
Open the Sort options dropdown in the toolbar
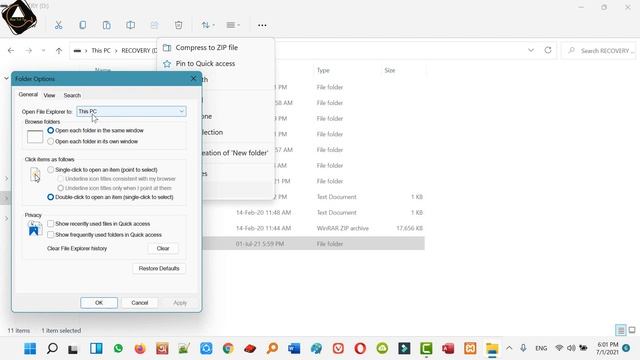(x=208, y=25)
